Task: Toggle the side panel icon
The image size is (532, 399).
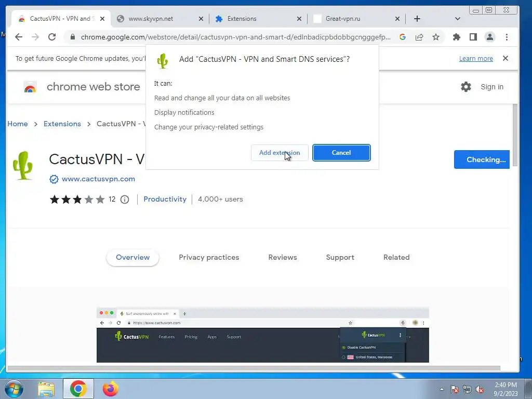Action: point(473,37)
